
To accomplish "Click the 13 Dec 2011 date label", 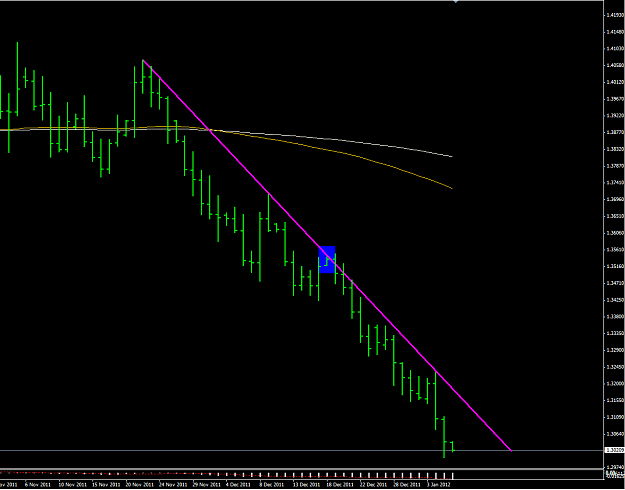I will (x=307, y=484).
